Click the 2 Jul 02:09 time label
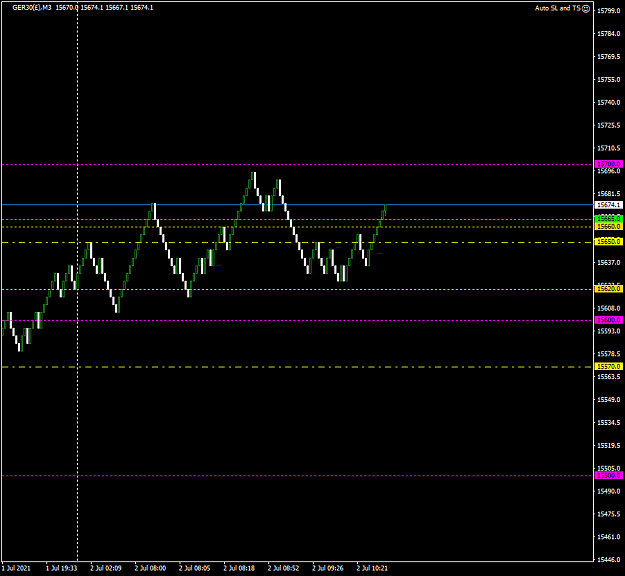 (106, 568)
